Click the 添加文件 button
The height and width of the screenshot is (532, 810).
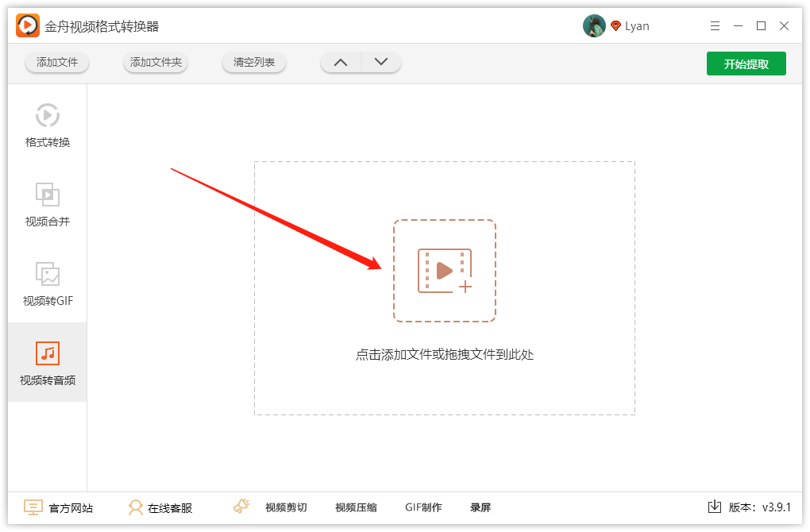[x=57, y=63]
